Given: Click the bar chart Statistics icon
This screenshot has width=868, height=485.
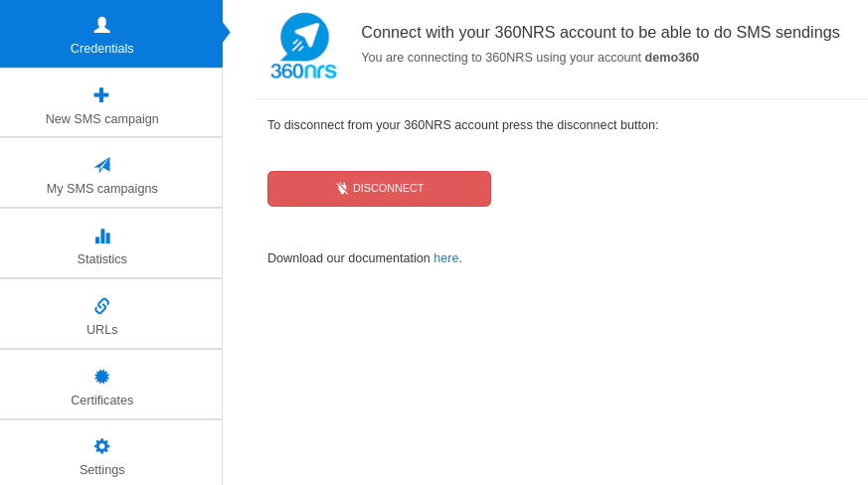Looking at the screenshot, I should click(101, 236).
